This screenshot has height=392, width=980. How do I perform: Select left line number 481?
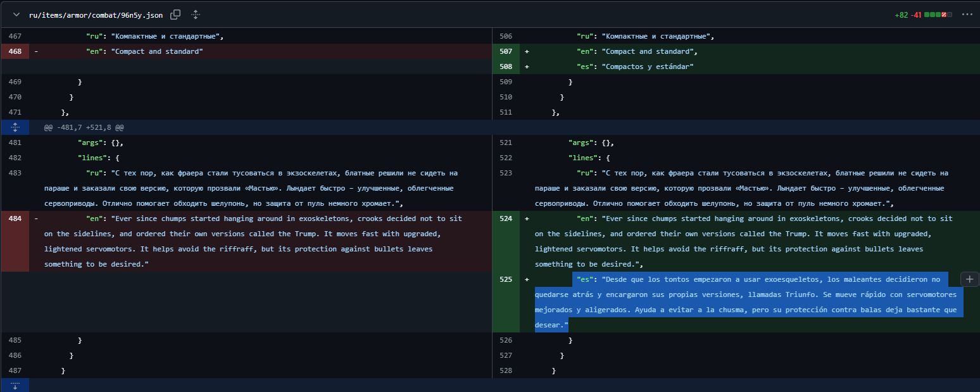[15, 142]
